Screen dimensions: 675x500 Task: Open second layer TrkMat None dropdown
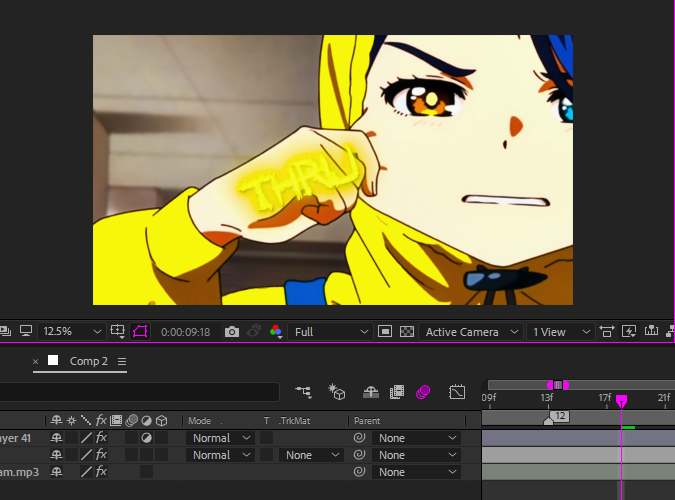[x=311, y=455]
